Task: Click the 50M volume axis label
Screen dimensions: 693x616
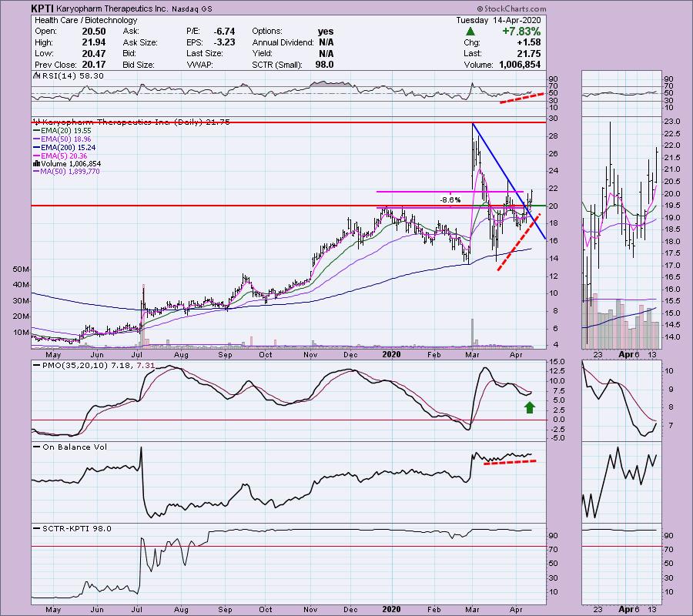Action: (22, 269)
